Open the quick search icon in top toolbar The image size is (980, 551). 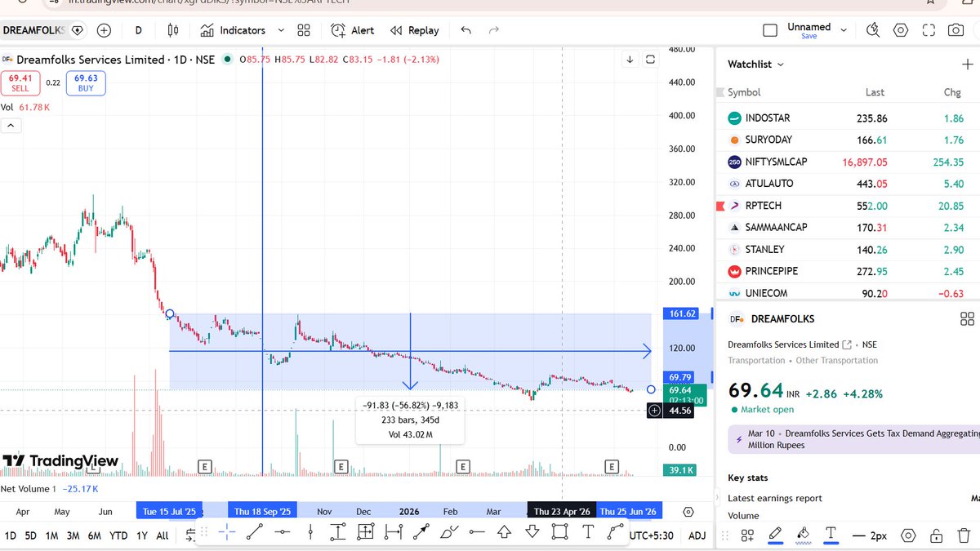(x=872, y=30)
